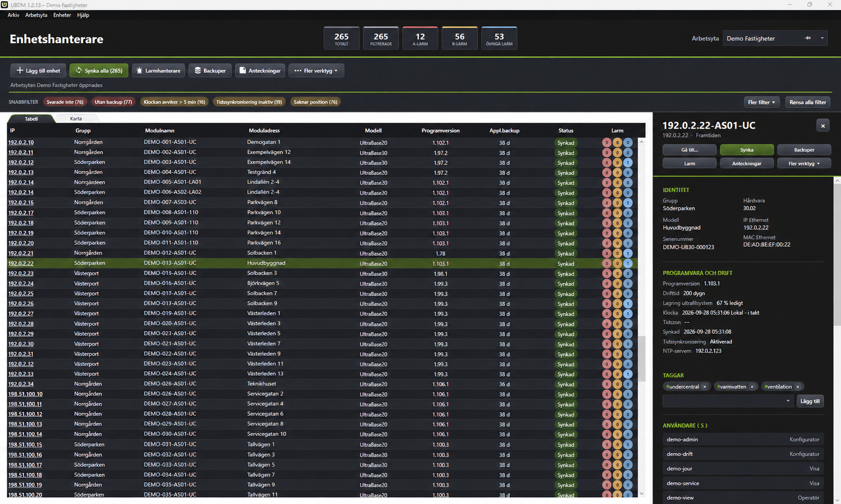Select the Tabell tab
Image resolution: width=841 pixels, height=504 pixels.
click(31, 118)
